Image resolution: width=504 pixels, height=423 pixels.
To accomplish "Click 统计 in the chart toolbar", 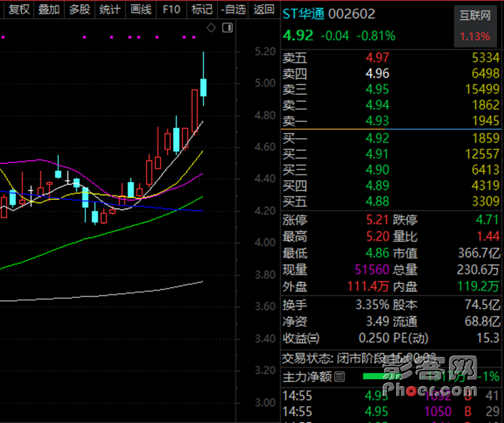I will click(x=110, y=10).
